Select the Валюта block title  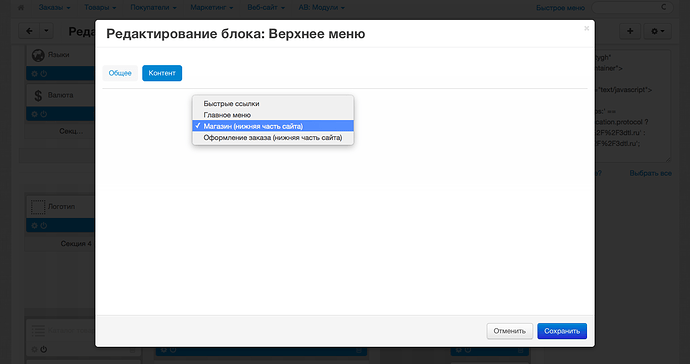(60, 95)
